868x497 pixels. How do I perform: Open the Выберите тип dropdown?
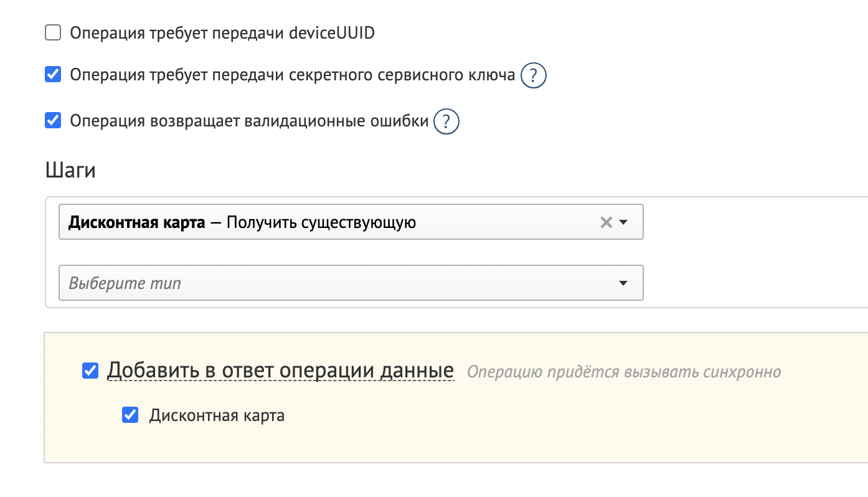(351, 283)
